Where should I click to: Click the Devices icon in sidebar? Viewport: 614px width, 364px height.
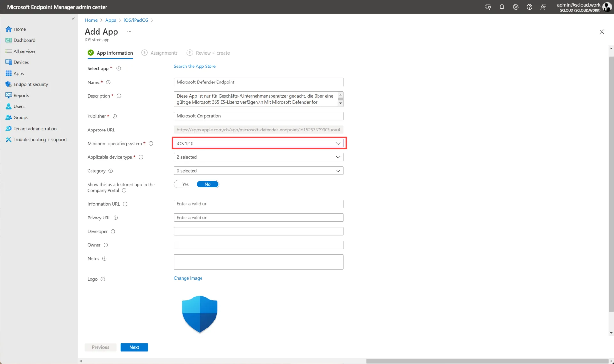click(9, 62)
